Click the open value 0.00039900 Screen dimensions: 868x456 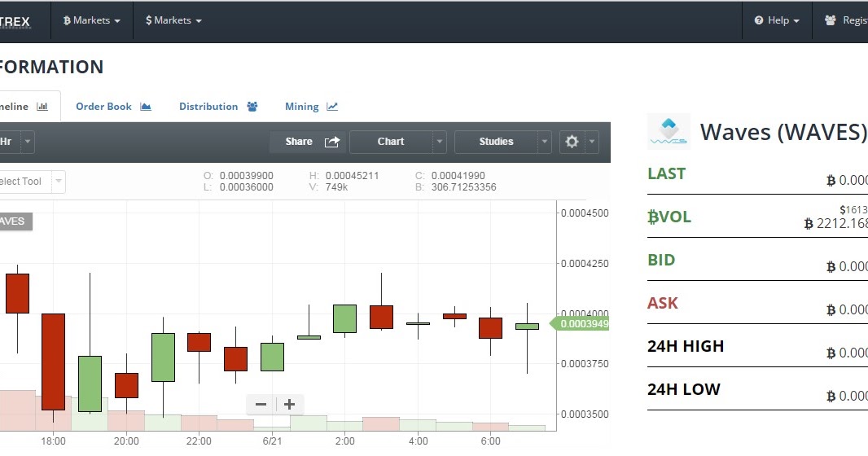tap(247, 175)
